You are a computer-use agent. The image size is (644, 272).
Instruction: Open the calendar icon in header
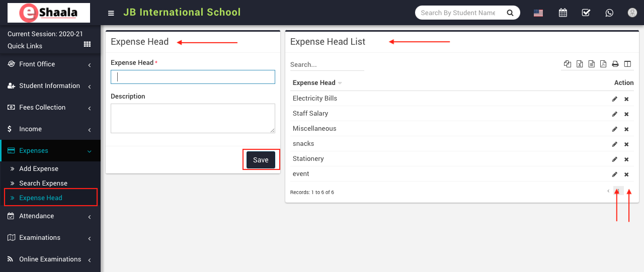point(563,13)
